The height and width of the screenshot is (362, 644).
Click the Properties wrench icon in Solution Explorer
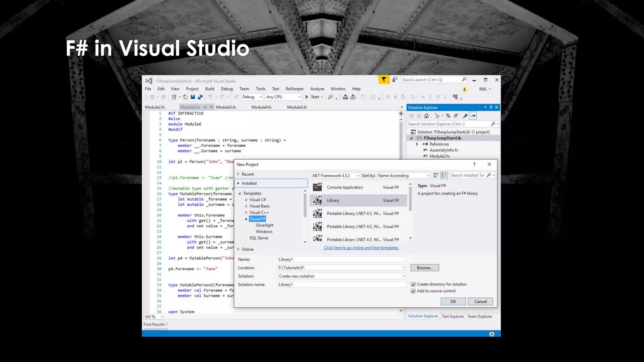click(x=465, y=116)
